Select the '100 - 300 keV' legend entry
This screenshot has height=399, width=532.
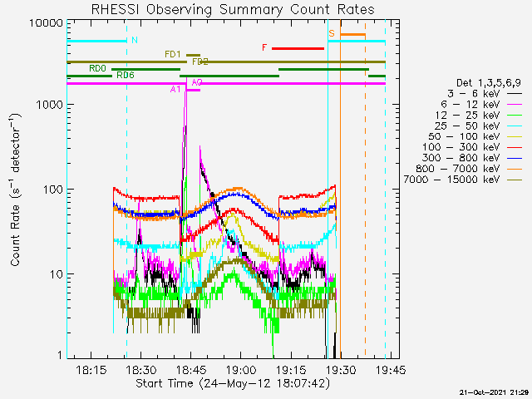(x=472, y=147)
